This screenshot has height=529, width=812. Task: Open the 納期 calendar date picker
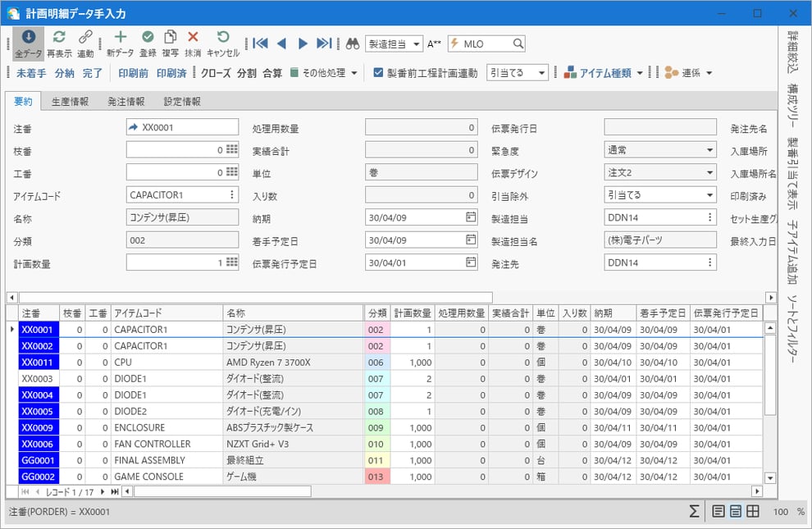click(x=471, y=217)
